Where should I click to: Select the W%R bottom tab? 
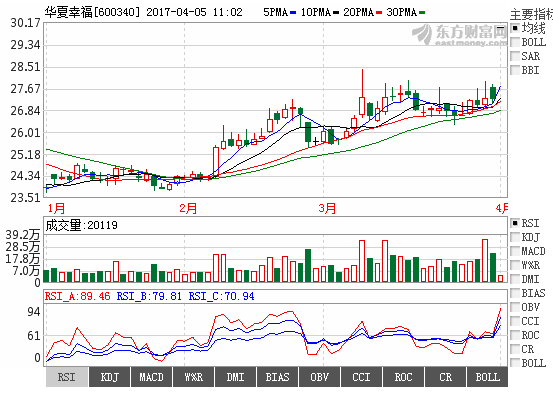[x=193, y=377]
